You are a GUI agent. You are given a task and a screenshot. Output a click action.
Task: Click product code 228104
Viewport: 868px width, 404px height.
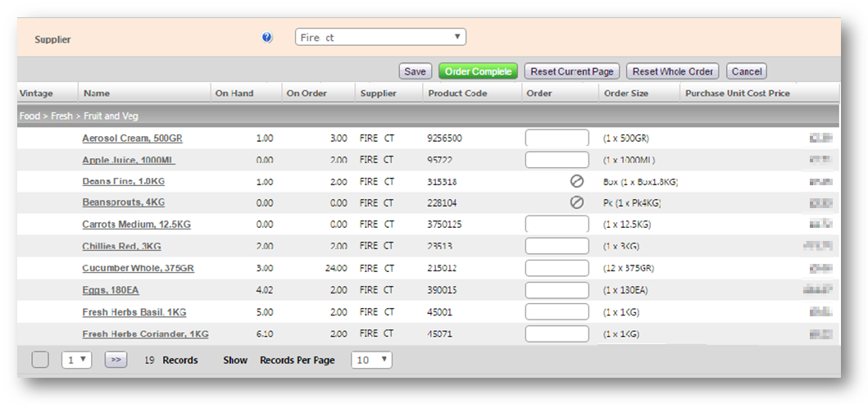coord(443,203)
